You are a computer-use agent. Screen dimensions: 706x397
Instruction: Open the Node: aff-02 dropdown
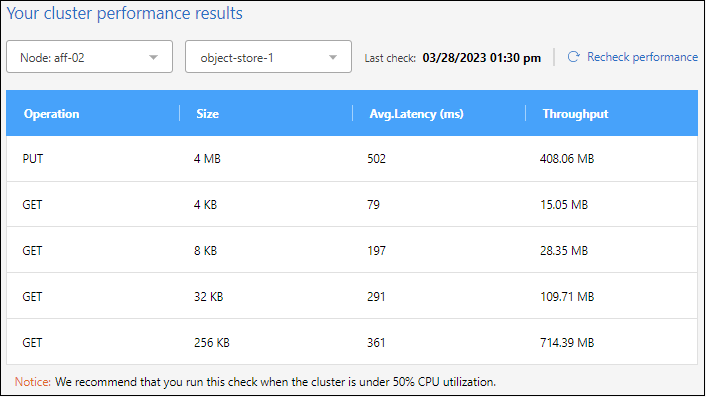click(x=90, y=57)
